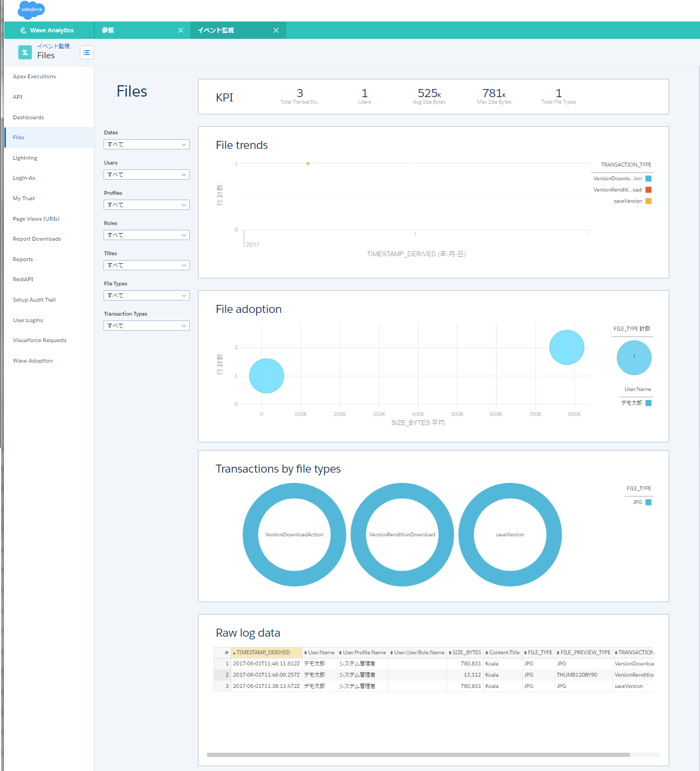Open the File Types filter dropdown
The image size is (700, 771).
click(x=147, y=296)
